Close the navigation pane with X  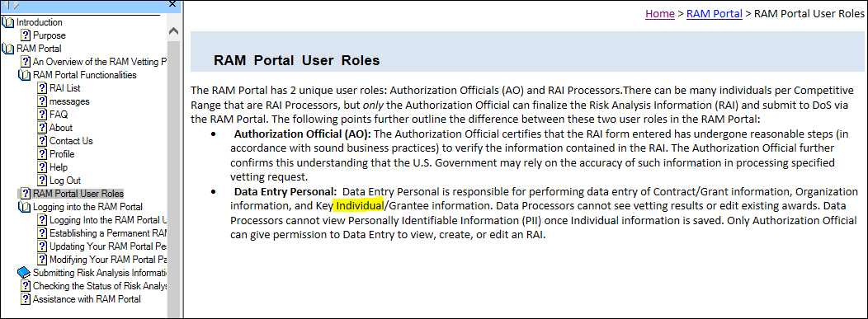172,4
